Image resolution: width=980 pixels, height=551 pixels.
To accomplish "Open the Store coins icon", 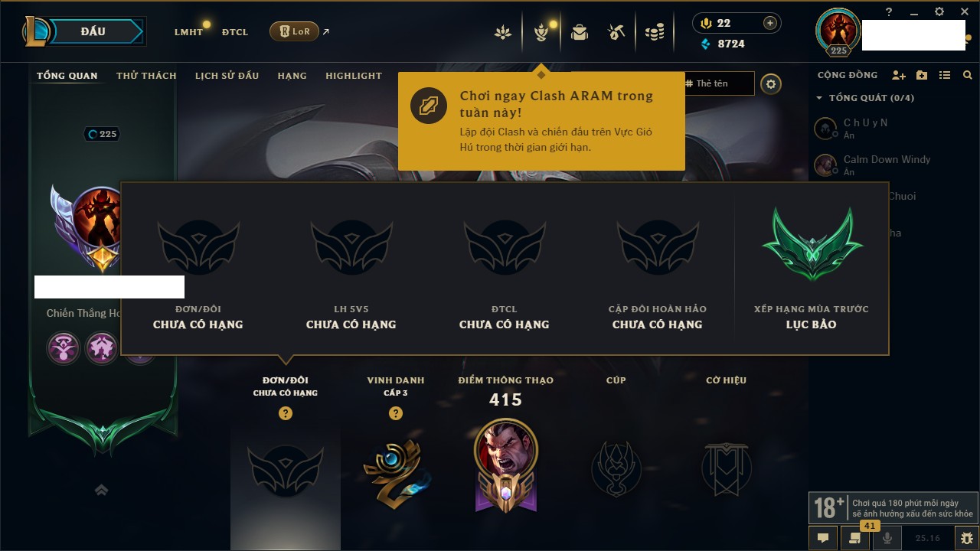I will 654,32.
